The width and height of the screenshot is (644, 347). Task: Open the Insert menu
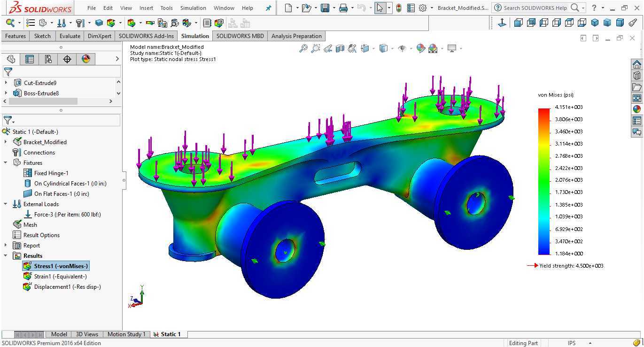point(146,8)
